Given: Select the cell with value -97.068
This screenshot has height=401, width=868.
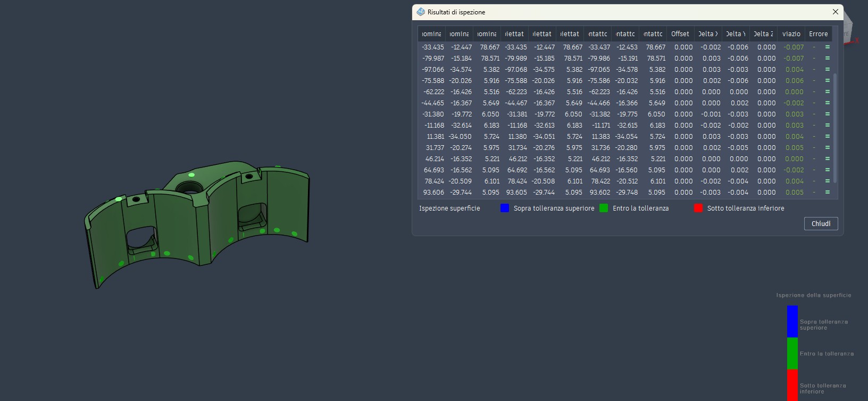Looking at the screenshot, I should 516,70.
